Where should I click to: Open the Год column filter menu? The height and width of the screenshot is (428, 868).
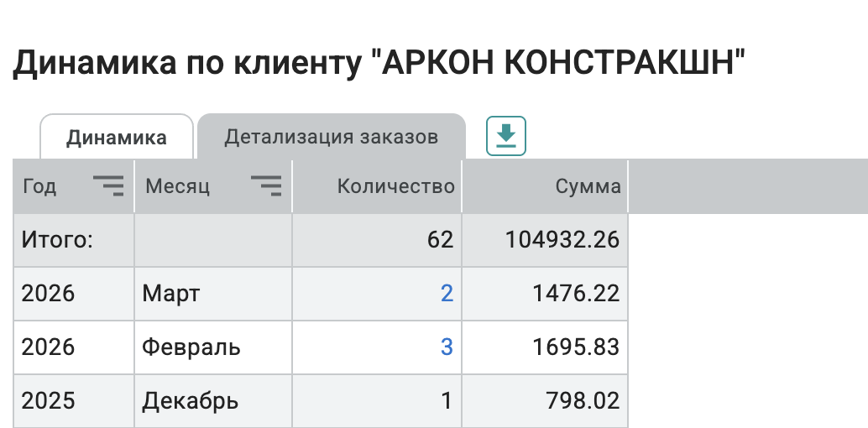click(x=107, y=186)
